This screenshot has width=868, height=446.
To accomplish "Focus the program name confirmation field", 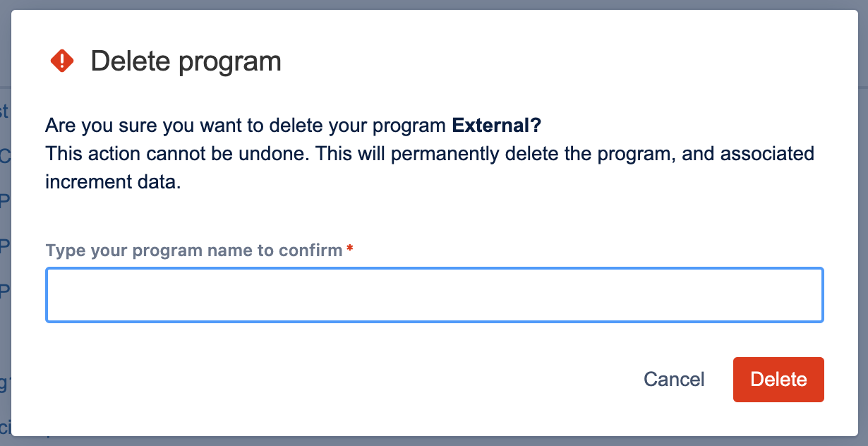I will coord(434,295).
